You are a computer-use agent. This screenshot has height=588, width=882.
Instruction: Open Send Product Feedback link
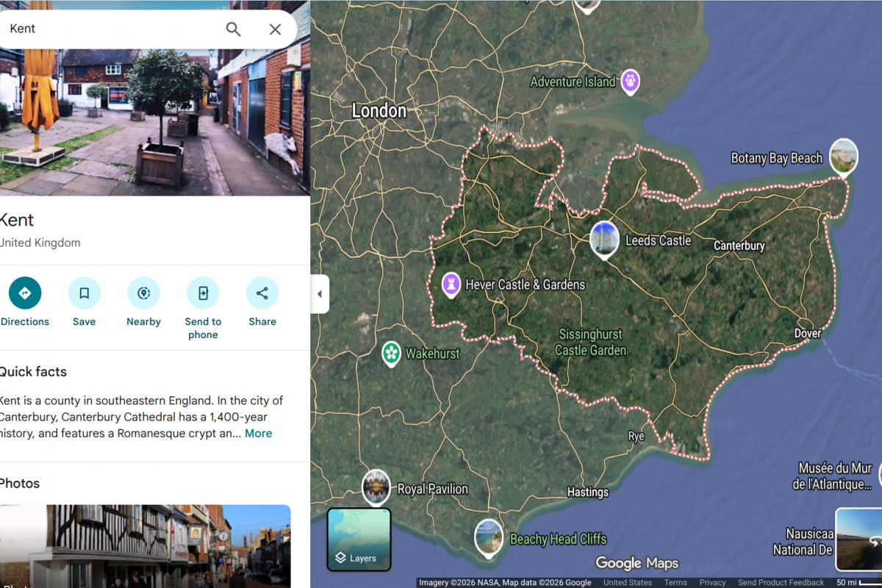[781, 582]
